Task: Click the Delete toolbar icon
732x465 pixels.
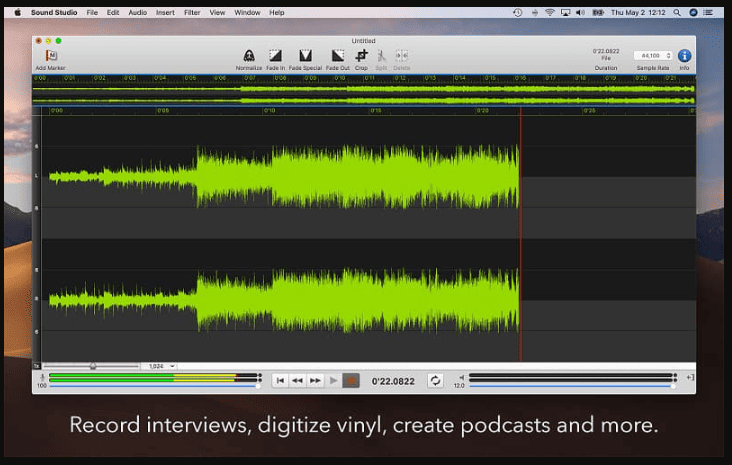Action: (x=401, y=56)
